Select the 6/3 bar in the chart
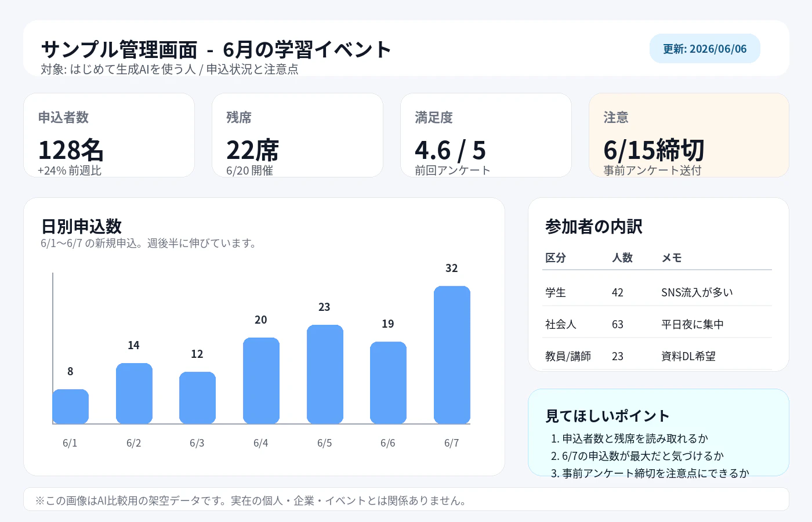Image resolution: width=812 pixels, height=522 pixels. [197, 397]
